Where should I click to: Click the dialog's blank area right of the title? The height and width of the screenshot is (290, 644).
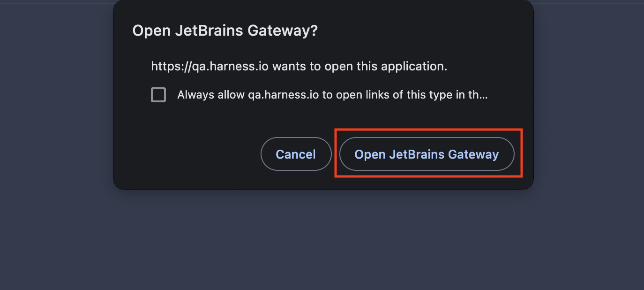[x=422, y=31]
